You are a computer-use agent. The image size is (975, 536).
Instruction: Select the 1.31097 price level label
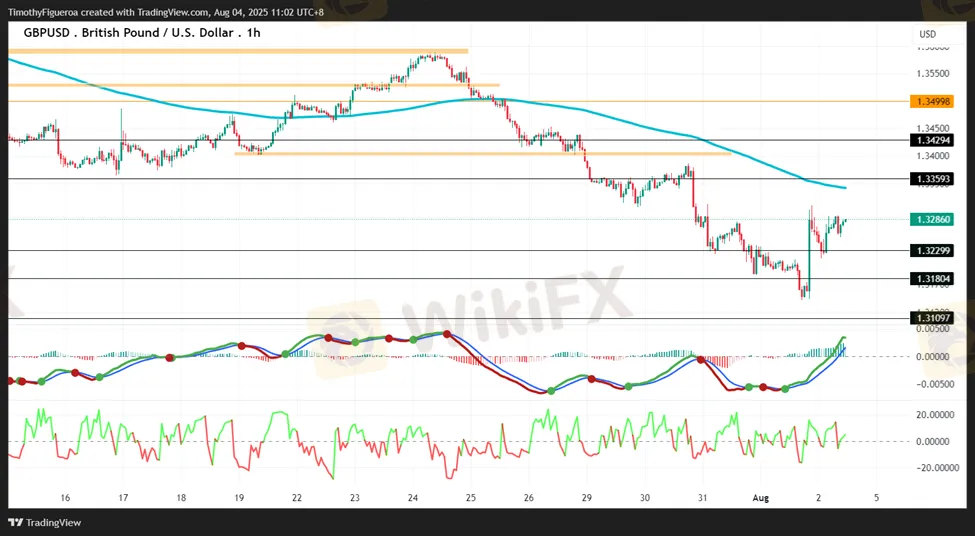tap(931, 318)
